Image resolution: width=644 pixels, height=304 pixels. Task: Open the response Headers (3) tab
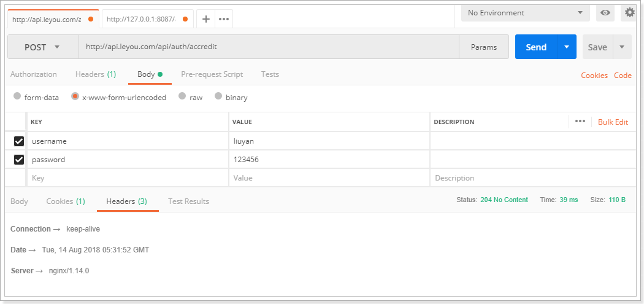click(x=126, y=201)
